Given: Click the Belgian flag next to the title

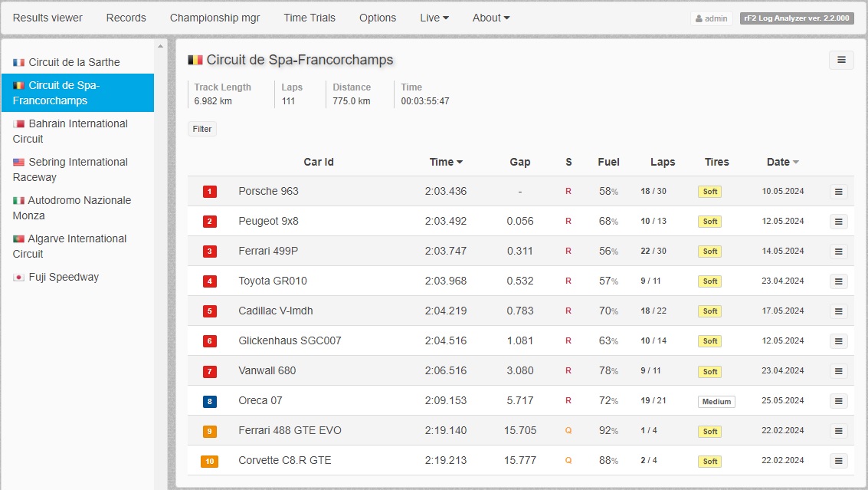Looking at the screenshot, I should coord(195,60).
